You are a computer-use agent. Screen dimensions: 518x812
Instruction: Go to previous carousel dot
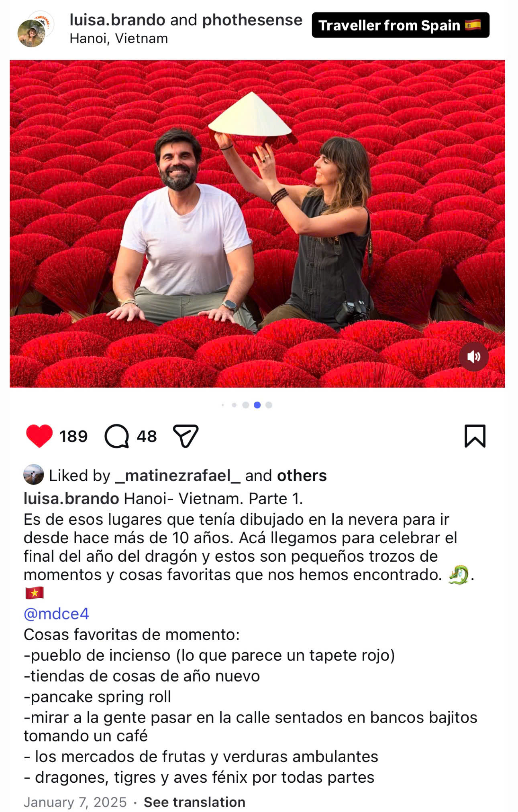coord(246,405)
